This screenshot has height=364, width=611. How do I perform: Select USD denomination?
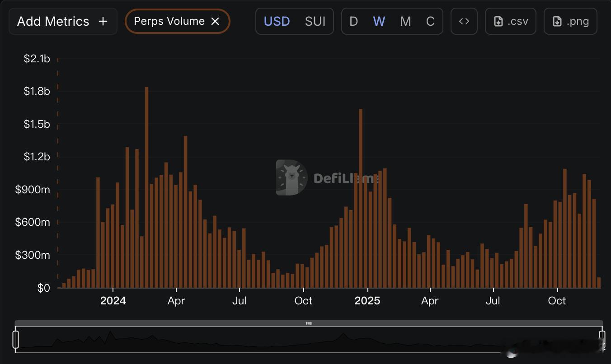[x=277, y=21]
